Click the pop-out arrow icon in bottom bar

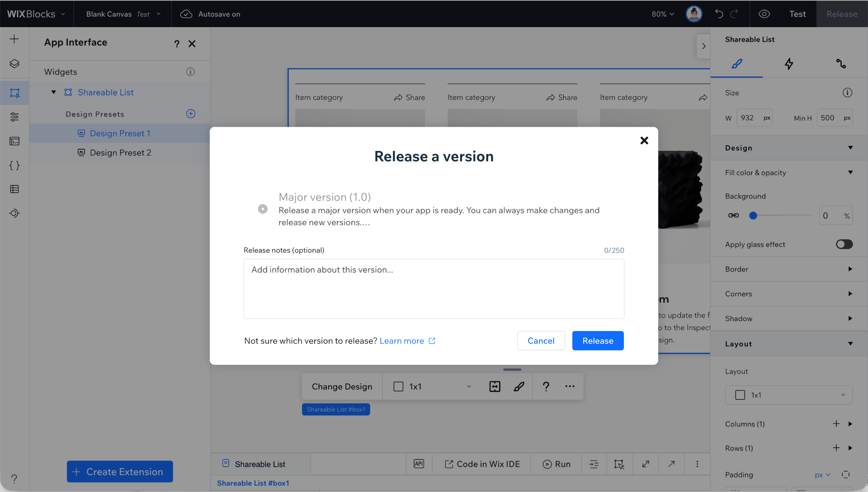671,464
